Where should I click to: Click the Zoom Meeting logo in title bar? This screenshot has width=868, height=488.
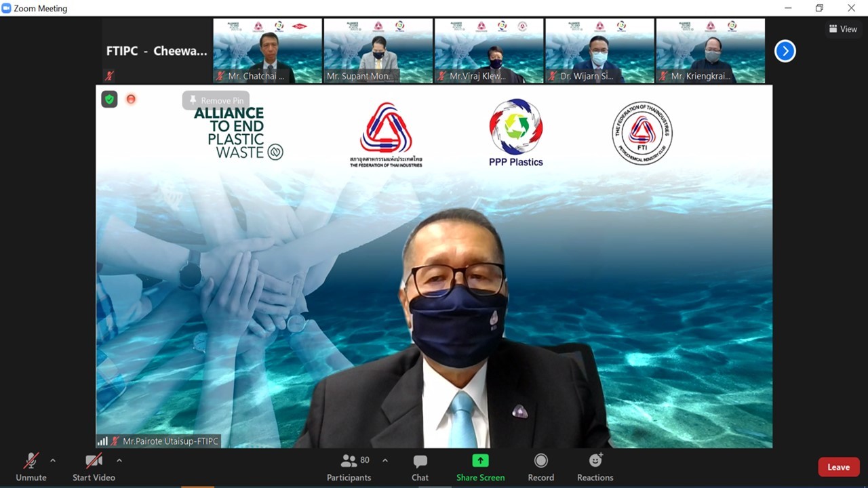pos(7,8)
